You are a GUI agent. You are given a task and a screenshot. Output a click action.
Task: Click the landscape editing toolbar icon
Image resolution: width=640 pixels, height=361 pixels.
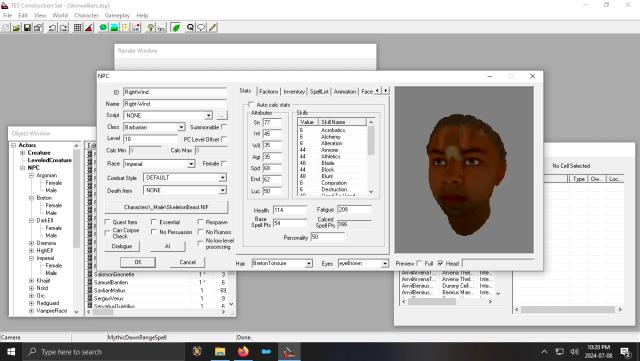tap(114, 27)
